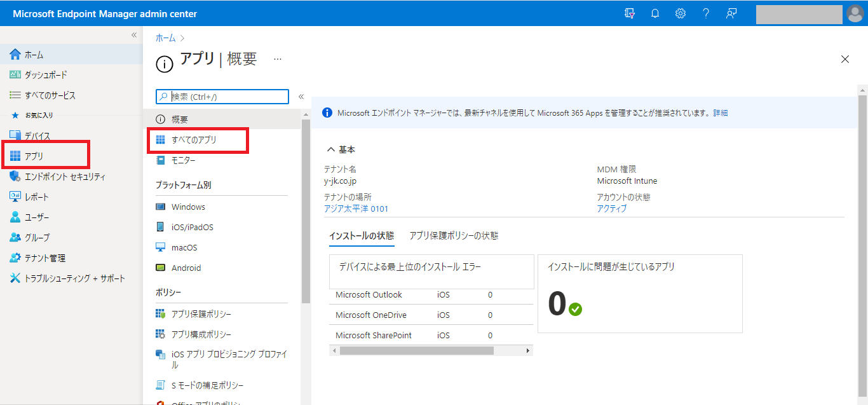
Task: Click the iOS/iPadOS device icon
Action: [x=161, y=227]
